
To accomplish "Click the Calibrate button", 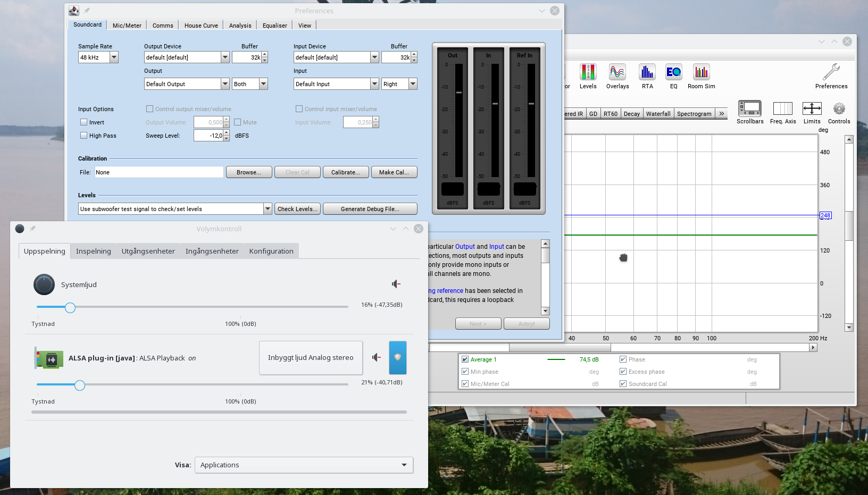I will click(x=345, y=172).
